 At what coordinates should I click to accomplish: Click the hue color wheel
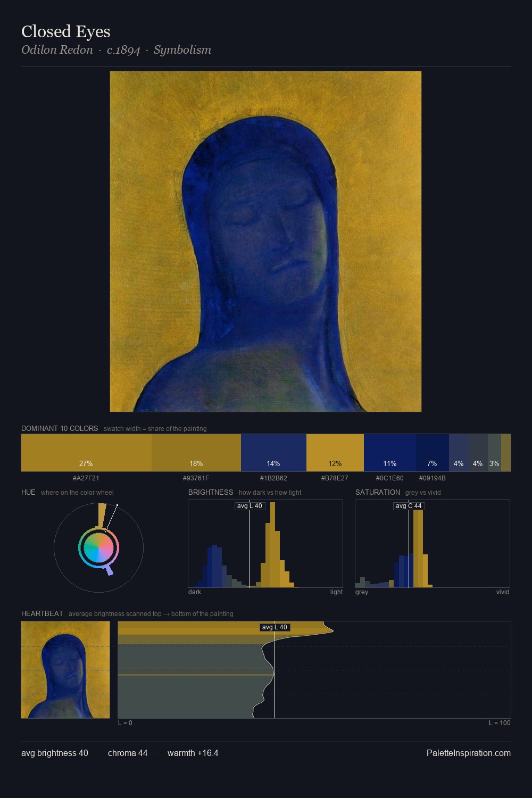98,547
